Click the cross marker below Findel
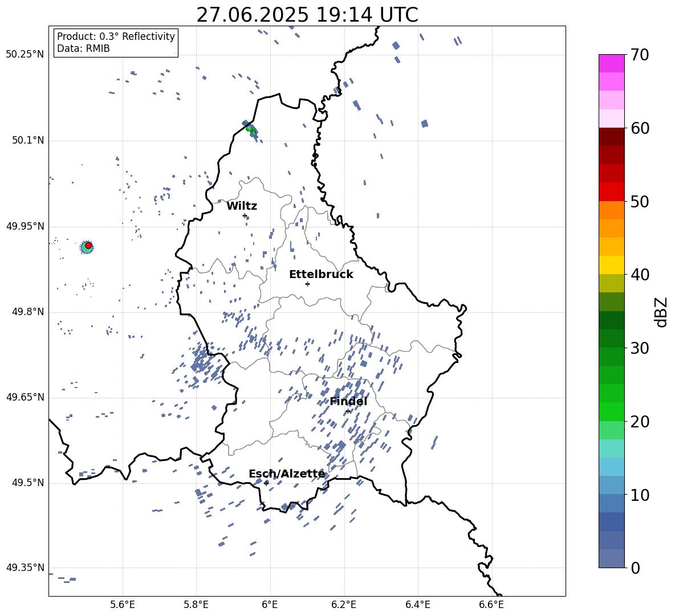 [x=348, y=411]
